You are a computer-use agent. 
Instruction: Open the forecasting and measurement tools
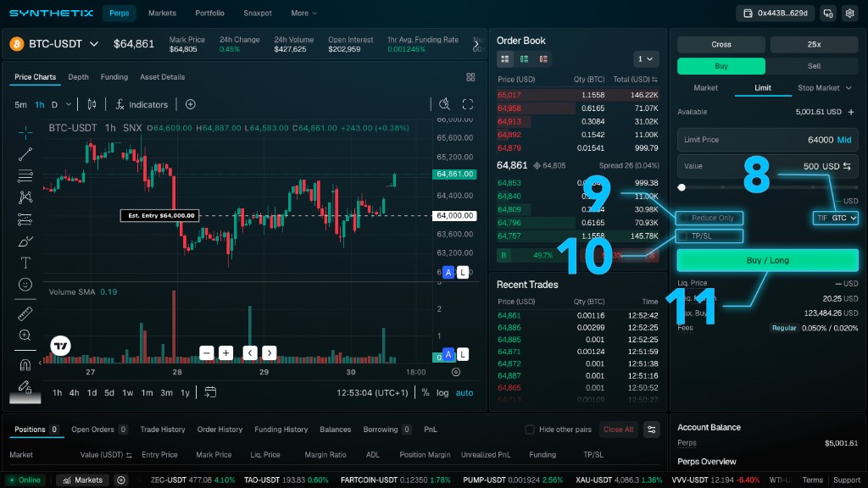tap(25, 219)
